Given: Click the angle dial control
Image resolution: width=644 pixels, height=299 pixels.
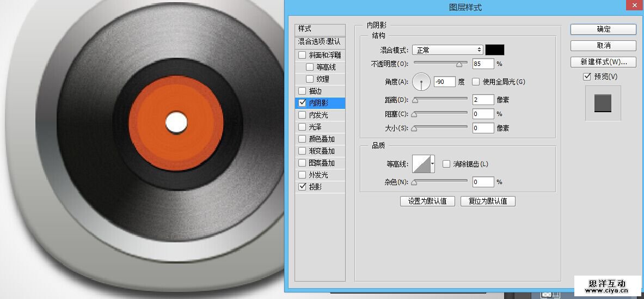Looking at the screenshot, I should coord(421,82).
